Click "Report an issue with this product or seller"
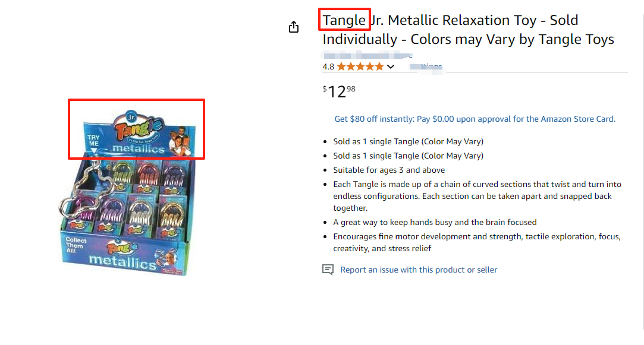This screenshot has width=644, height=345. tap(419, 270)
